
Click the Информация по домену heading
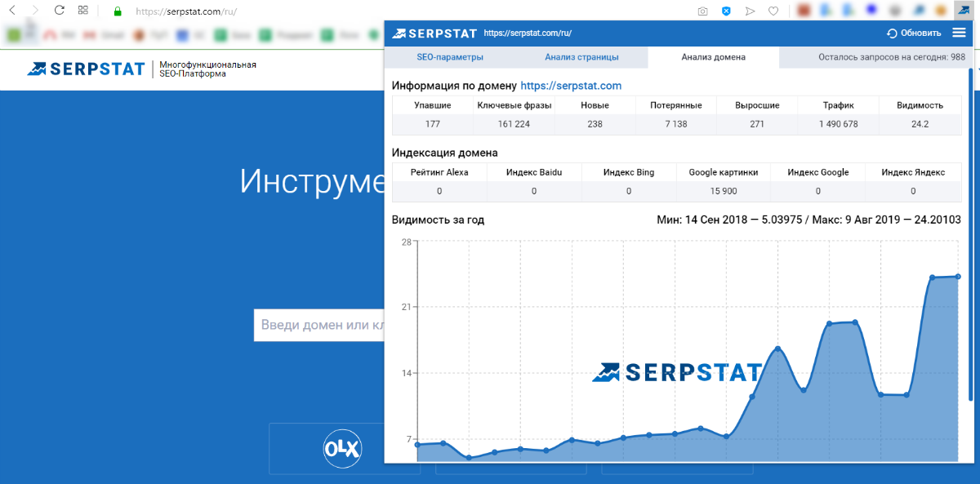[454, 86]
